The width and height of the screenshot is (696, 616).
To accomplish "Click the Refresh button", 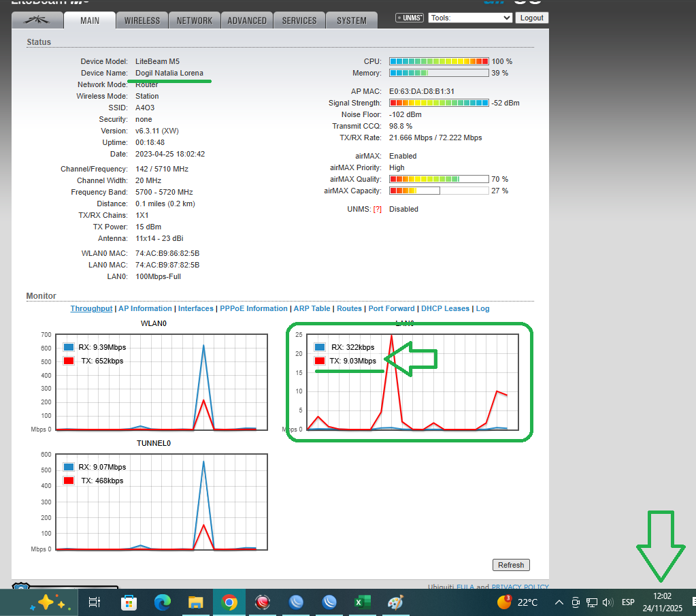I will tap(510, 565).
